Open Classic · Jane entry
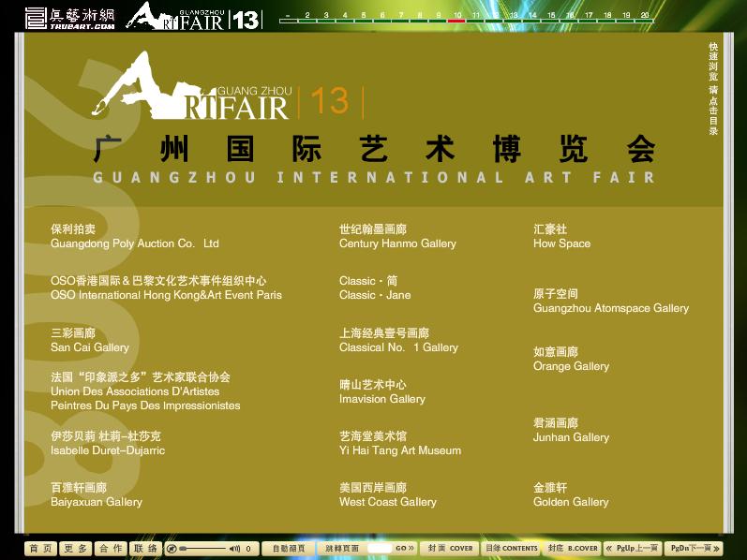The height and width of the screenshot is (560, 747). [x=375, y=287]
